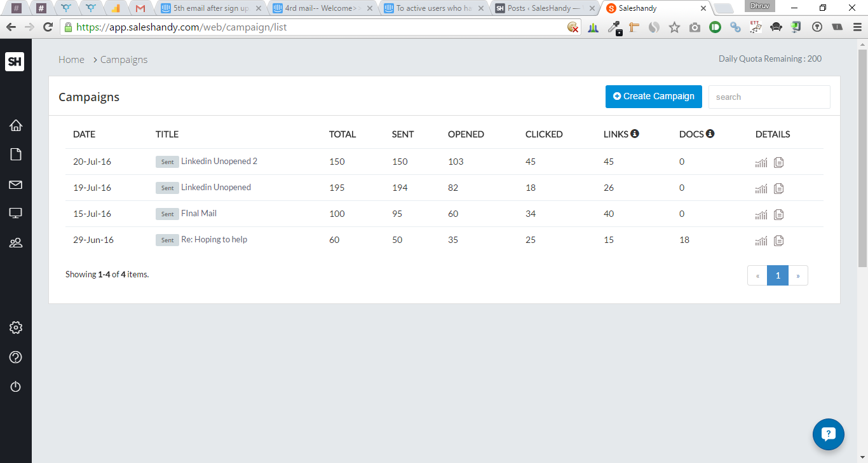
Task: View stats chart for Linkedin Unopened 2
Action: [761, 162]
